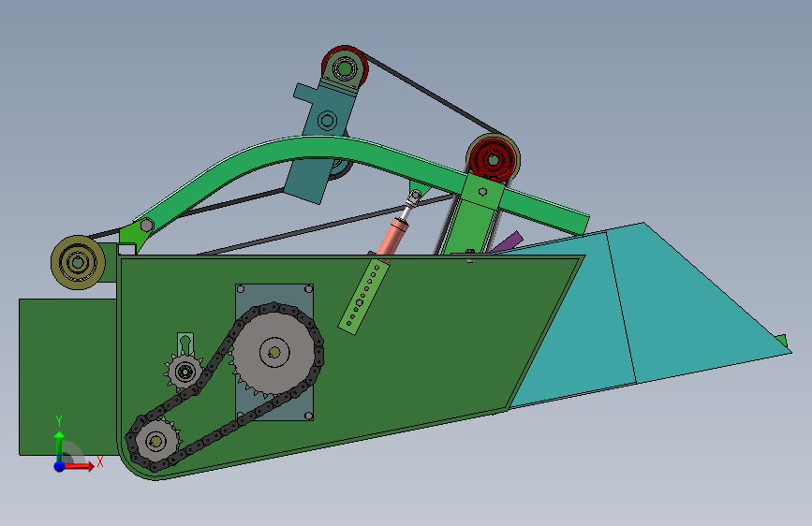Select the small green slotted tensioner above idler sprocket
The width and height of the screenshot is (812, 526).
coord(185,343)
